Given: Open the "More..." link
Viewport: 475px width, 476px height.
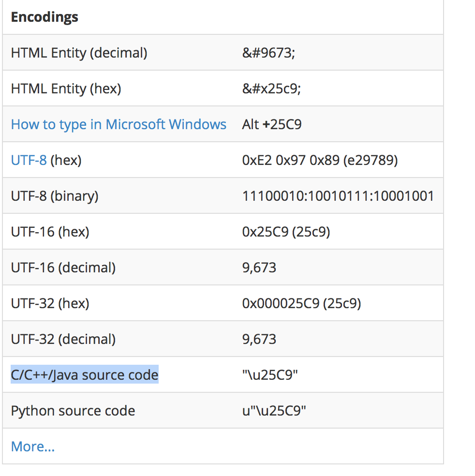Looking at the screenshot, I should pyautogui.click(x=33, y=446).
